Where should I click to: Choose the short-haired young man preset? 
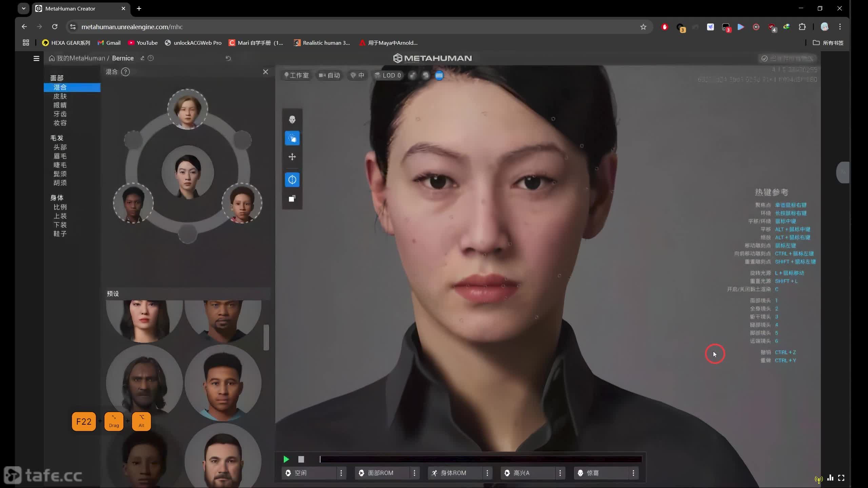tap(223, 383)
